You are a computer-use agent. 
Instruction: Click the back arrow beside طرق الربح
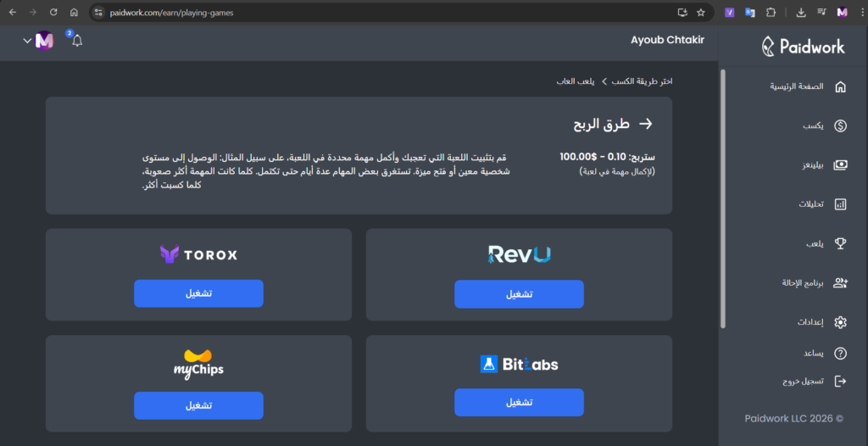(645, 124)
